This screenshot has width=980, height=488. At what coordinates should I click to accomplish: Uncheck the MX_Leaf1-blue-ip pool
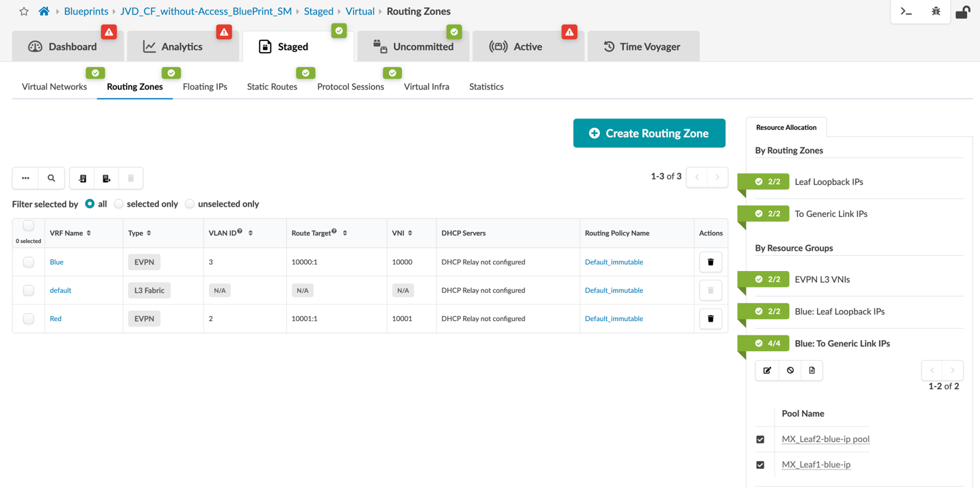760,465
